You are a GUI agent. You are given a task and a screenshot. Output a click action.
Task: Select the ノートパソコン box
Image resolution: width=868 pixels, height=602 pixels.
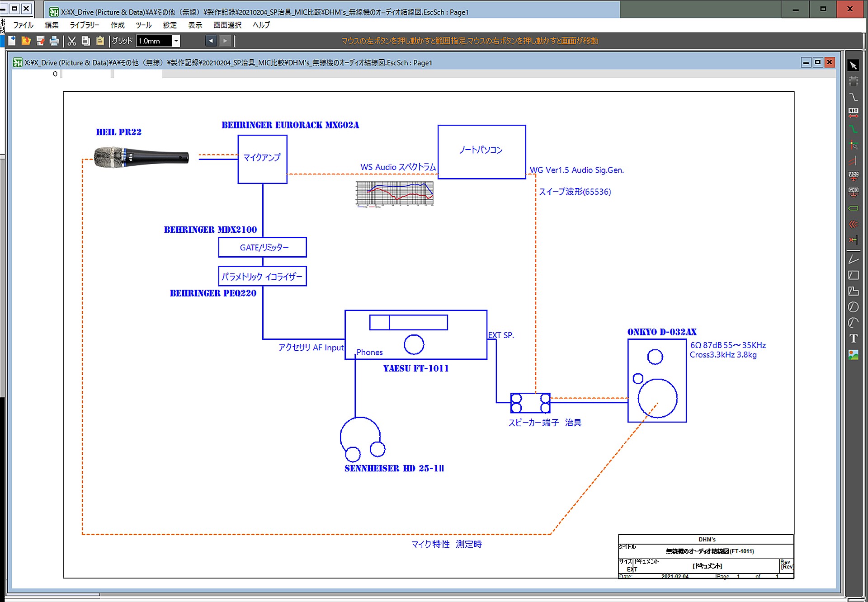[481, 152]
